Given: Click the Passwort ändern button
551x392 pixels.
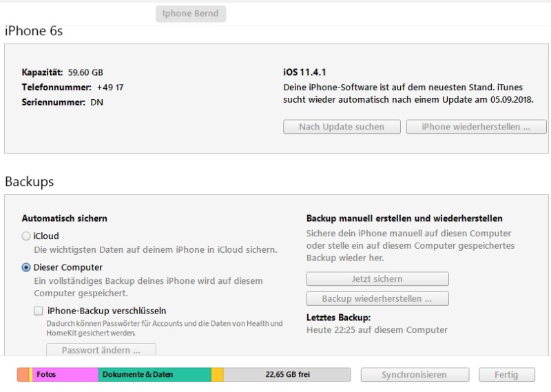Looking at the screenshot, I should click(101, 350).
